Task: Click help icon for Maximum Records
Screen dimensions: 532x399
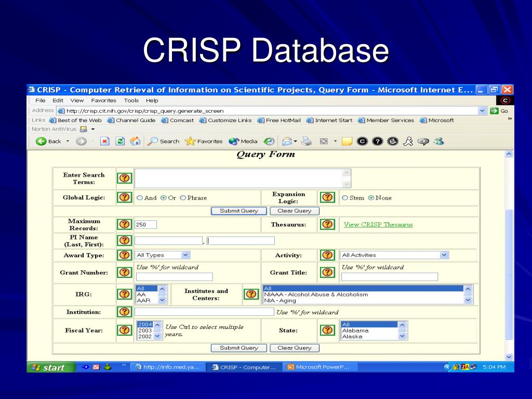Action: [125, 224]
